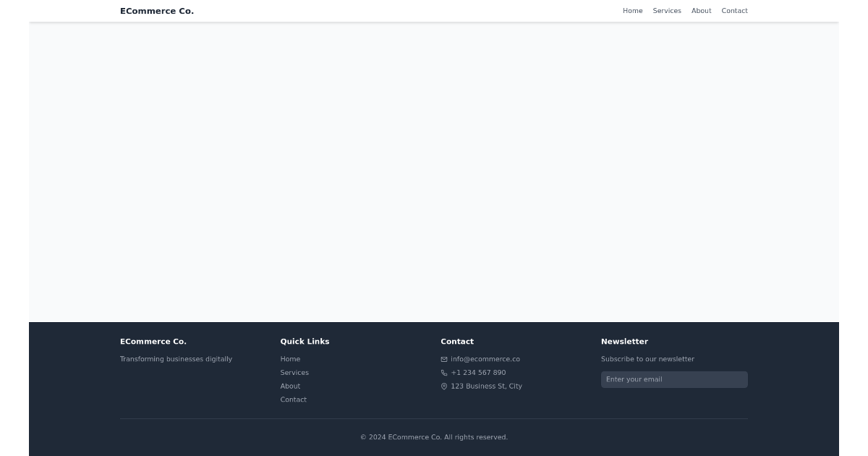868x456 pixels.
Task: Click the Quick Links heading
Action: 305,341
